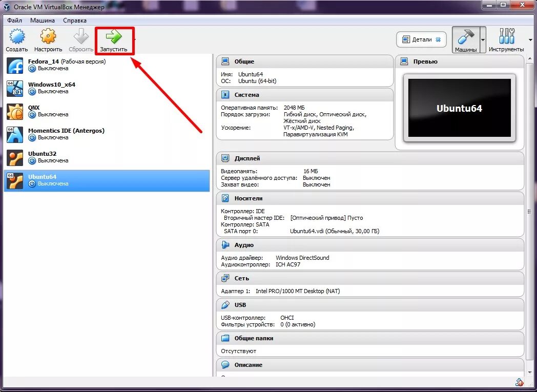Click power state icon under Fedora_14
The width and height of the screenshot is (537, 392).
click(x=32, y=69)
